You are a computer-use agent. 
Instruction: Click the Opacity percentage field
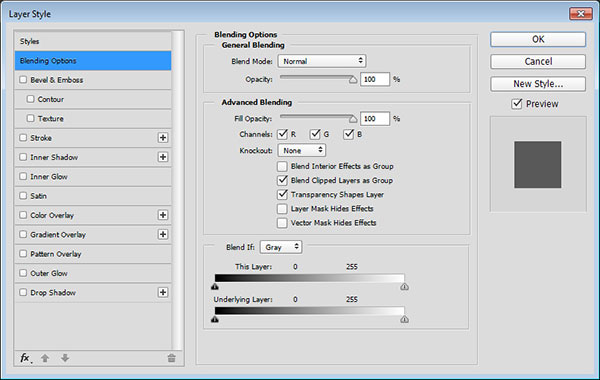pos(375,79)
